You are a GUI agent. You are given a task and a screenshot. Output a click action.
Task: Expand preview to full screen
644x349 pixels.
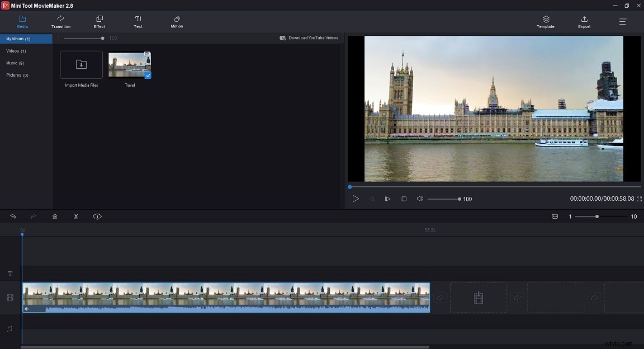(x=638, y=199)
